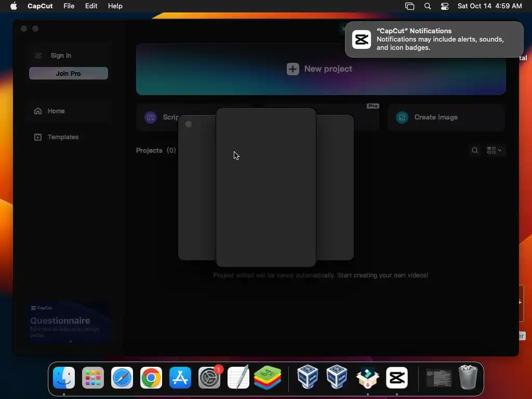
Task: Click the Templates sidebar icon
Action: click(38, 137)
